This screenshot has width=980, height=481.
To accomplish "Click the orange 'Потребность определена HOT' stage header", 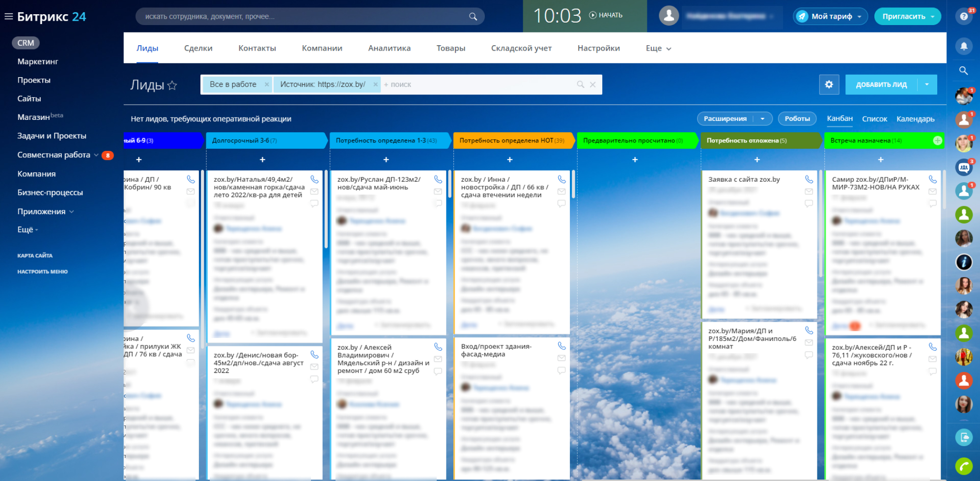I will click(x=511, y=141).
